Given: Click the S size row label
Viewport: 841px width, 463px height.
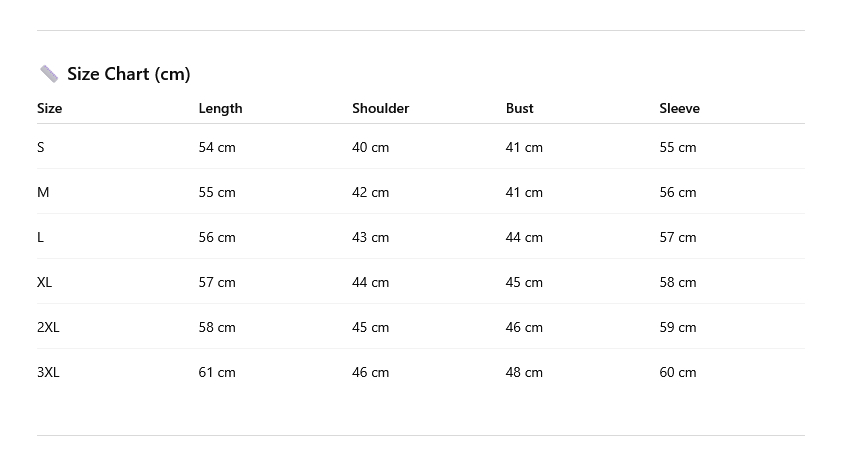Looking at the screenshot, I should (x=41, y=147).
